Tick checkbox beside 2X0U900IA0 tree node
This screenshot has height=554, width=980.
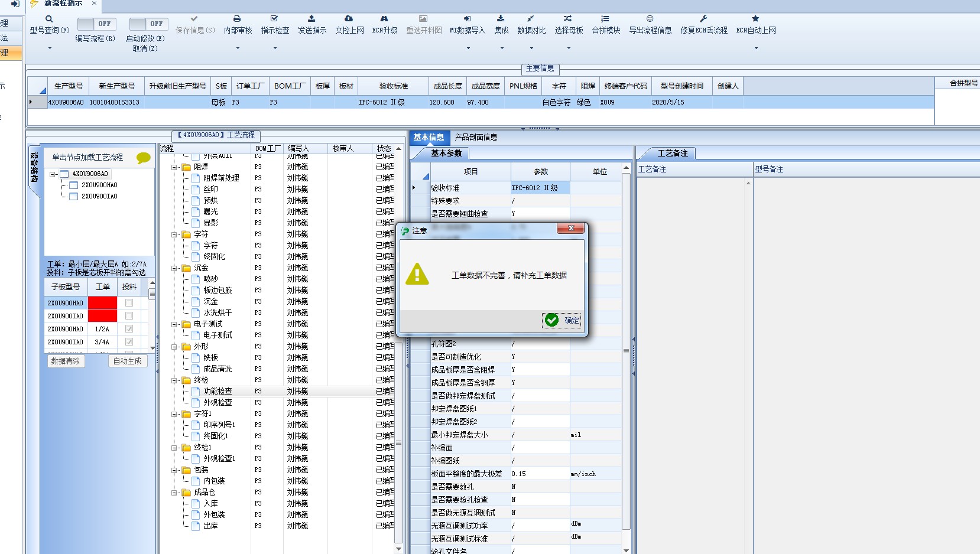coord(74,197)
